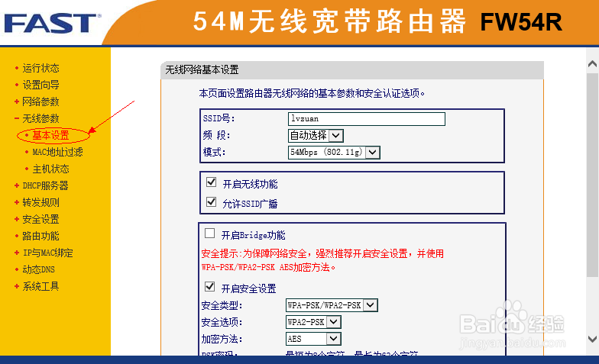
Task: Open 安全类型 WPA-PSK/WPA2-PSK dropdown
Action: [x=332, y=305]
